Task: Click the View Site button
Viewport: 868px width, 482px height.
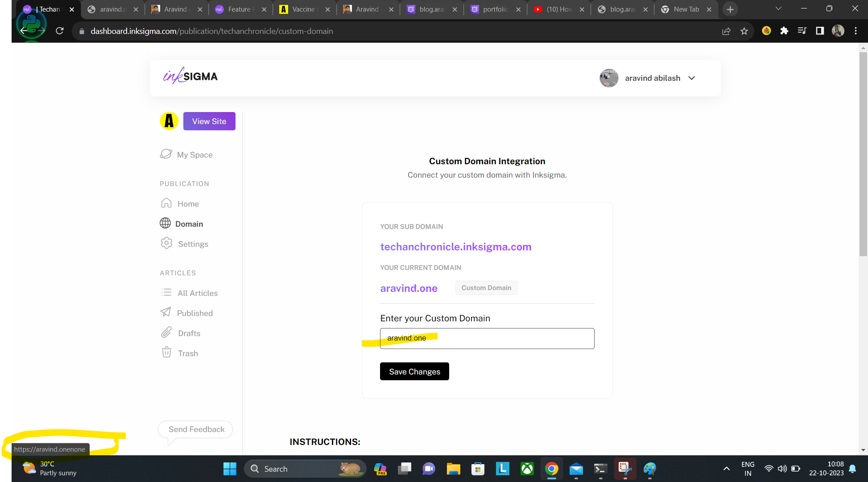Action: 209,121
